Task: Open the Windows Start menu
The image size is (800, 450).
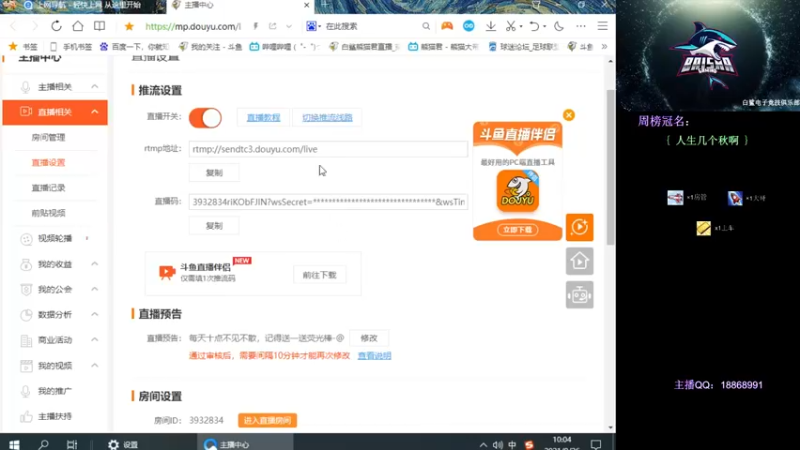Action: (x=14, y=444)
